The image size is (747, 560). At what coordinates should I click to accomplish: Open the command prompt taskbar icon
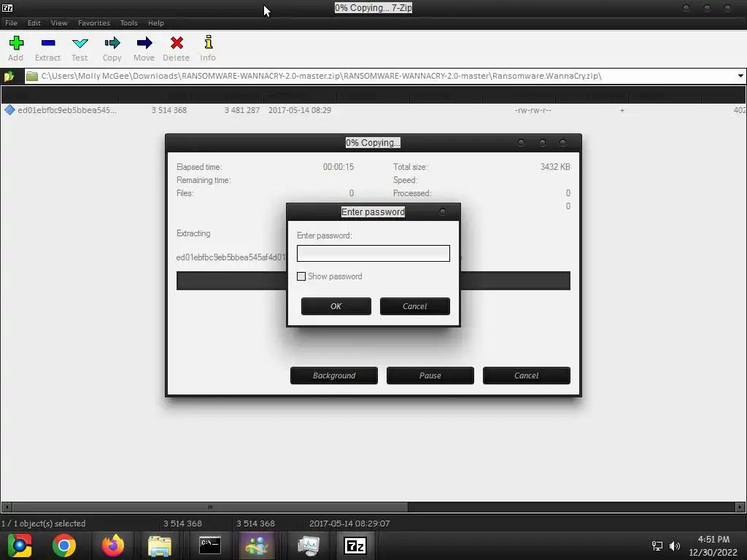[x=209, y=545]
